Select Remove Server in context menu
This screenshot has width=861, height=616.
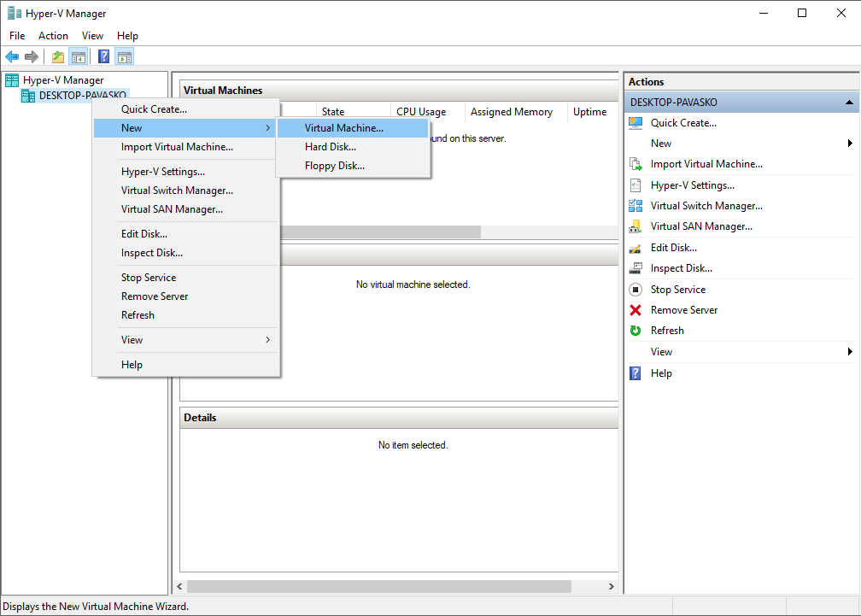(x=187, y=296)
